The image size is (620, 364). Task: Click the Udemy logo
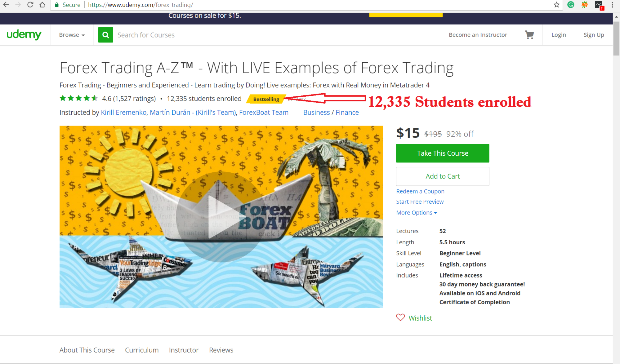click(x=24, y=34)
